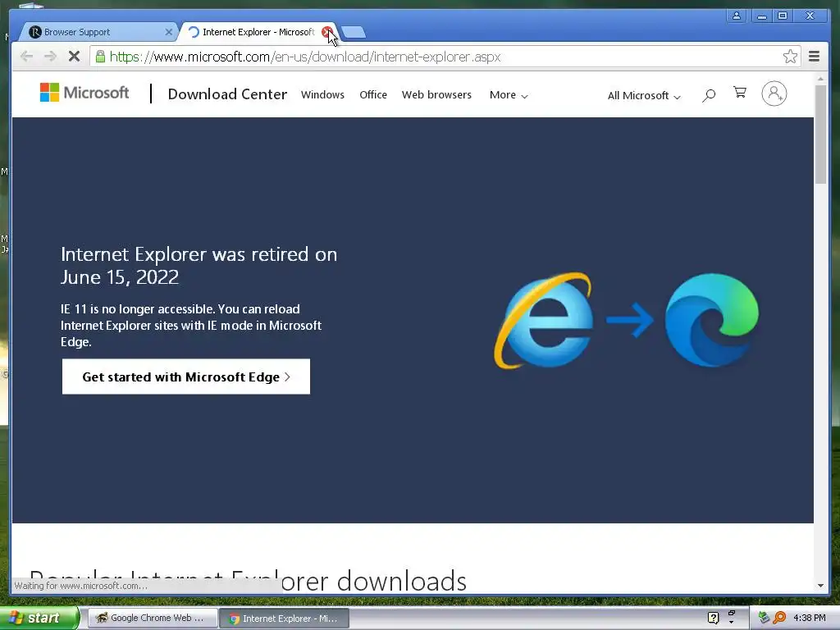The width and height of the screenshot is (840, 630).
Task: Open the shopping cart icon
Action: coord(740,93)
